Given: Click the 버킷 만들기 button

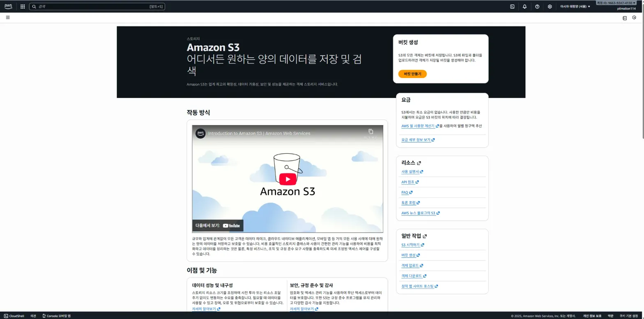Looking at the screenshot, I should [412, 74].
